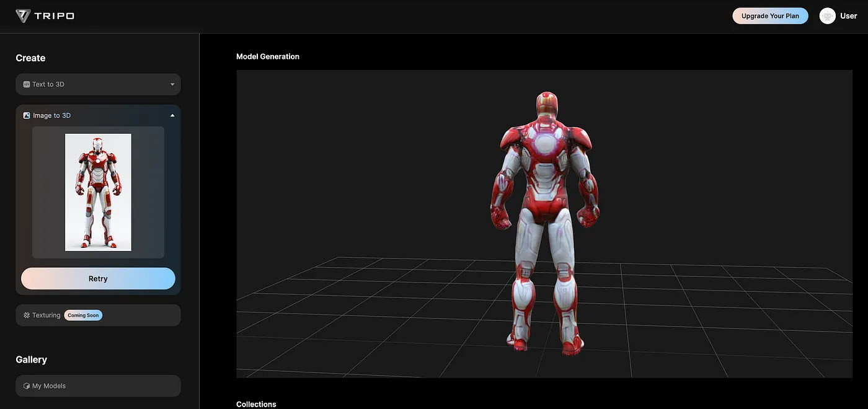Collapse the Image to 3D panel arrow

click(x=172, y=115)
